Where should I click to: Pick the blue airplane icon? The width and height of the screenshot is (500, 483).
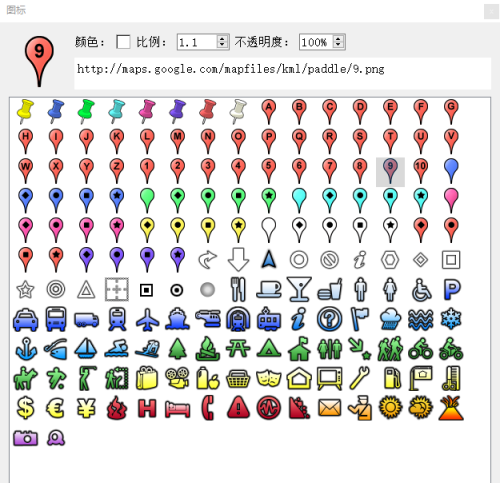pyautogui.click(x=147, y=319)
